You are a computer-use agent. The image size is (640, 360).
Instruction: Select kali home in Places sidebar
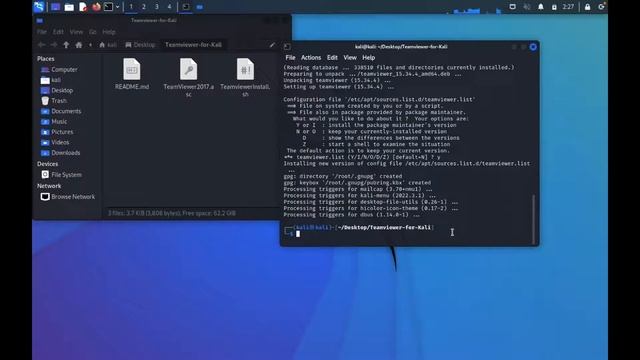(51, 80)
